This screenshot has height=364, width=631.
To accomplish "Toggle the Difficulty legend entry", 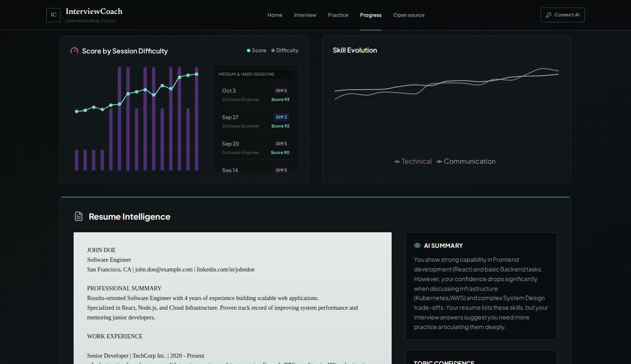I will coord(285,50).
